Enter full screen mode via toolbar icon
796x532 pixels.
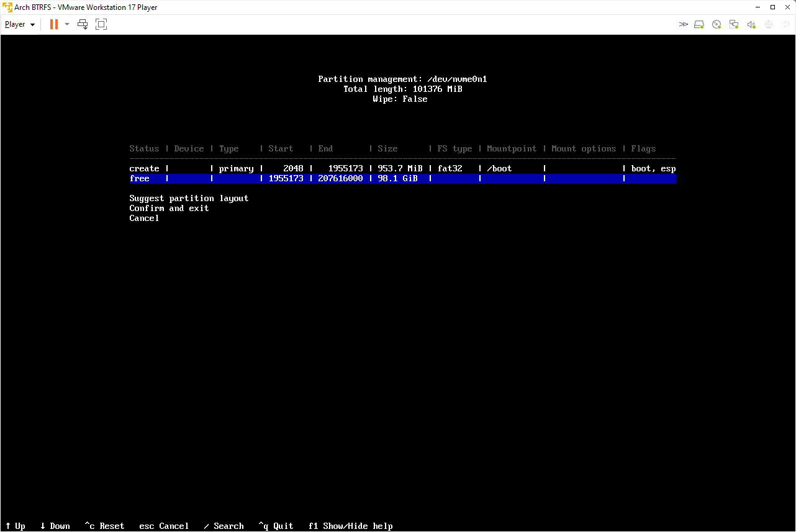[101, 24]
